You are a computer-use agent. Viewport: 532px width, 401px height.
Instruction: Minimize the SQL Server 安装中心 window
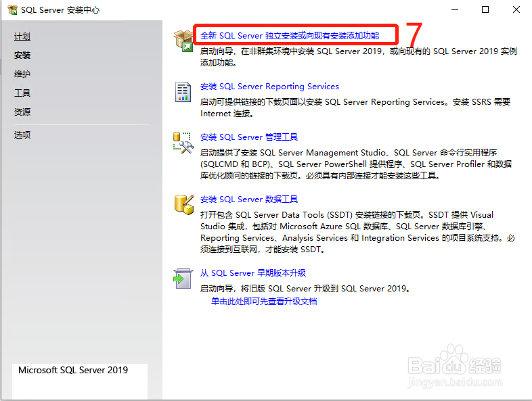tap(455, 10)
